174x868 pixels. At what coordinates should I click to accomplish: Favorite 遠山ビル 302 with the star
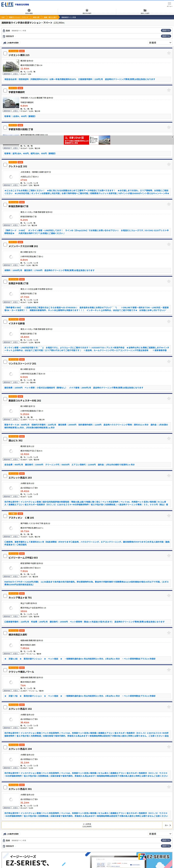169,438
